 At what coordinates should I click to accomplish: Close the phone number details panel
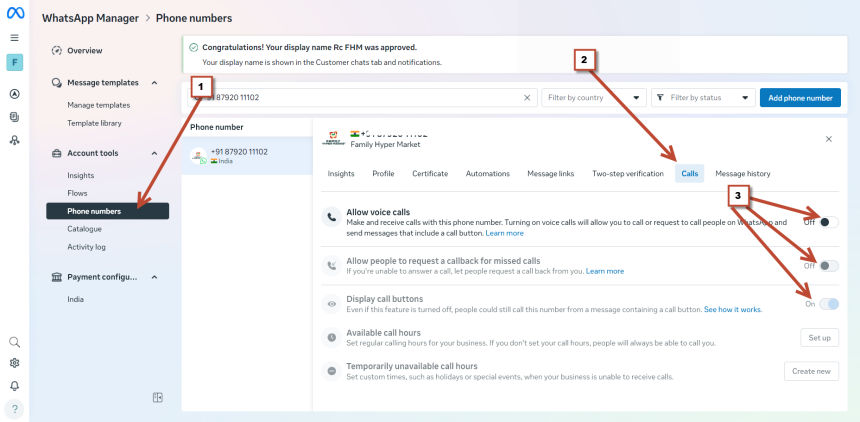829,139
